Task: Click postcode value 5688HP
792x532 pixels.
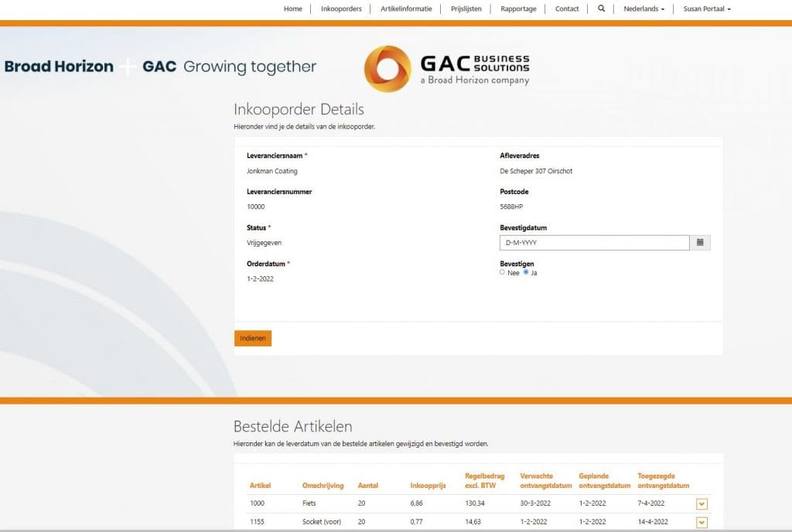Action: (x=511, y=206)
